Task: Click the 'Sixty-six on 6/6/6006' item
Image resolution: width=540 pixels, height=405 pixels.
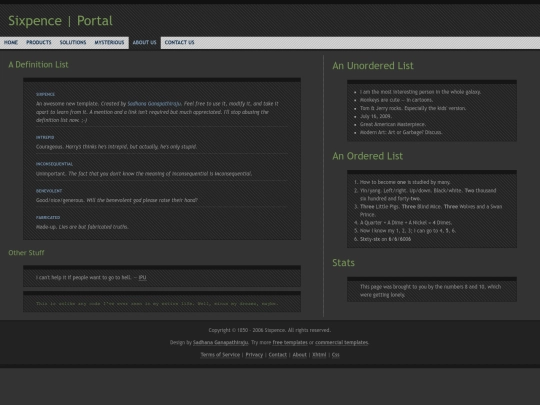Action: coord(385,239)
